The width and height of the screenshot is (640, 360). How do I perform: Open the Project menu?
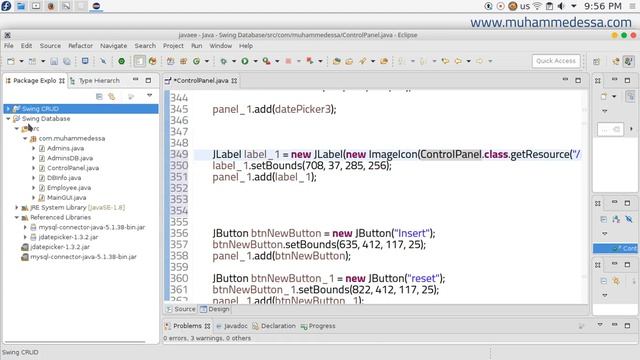[173, 46]
